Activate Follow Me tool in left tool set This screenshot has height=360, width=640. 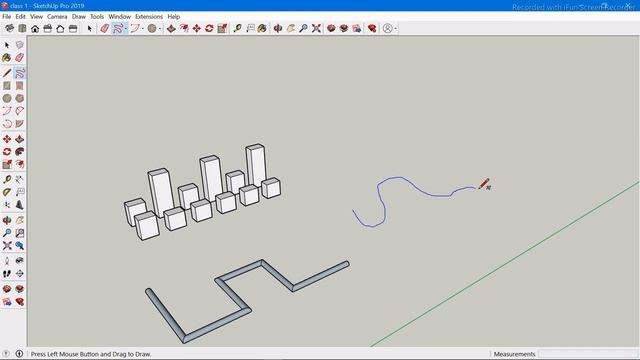tap(20, 152)
